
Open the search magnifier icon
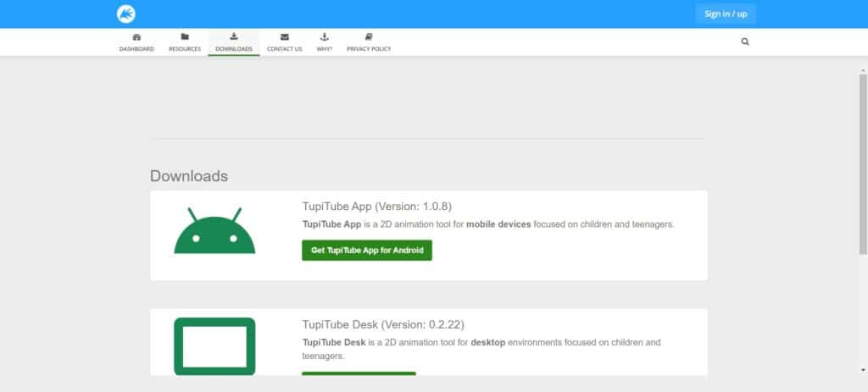745,41
